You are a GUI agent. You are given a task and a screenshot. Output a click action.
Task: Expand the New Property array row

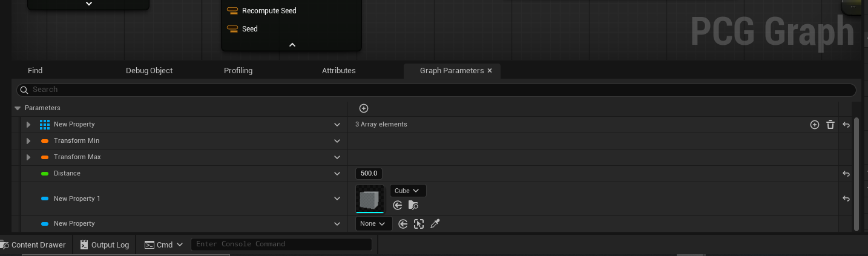pos(28,125)
